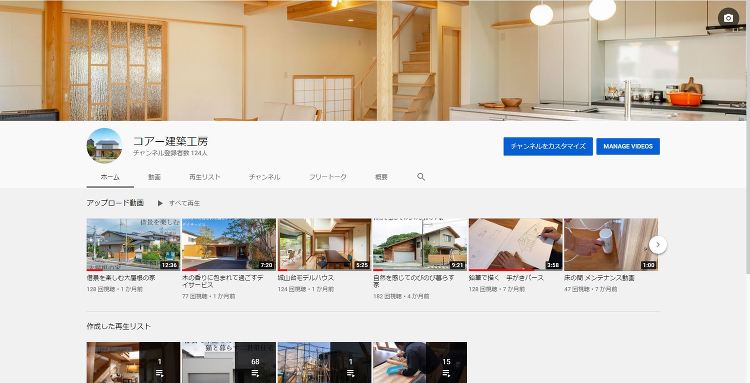Open the playlist thumbnail with 68 videos
This screenshot has width=750, height=383.
(x=229, y=362)
